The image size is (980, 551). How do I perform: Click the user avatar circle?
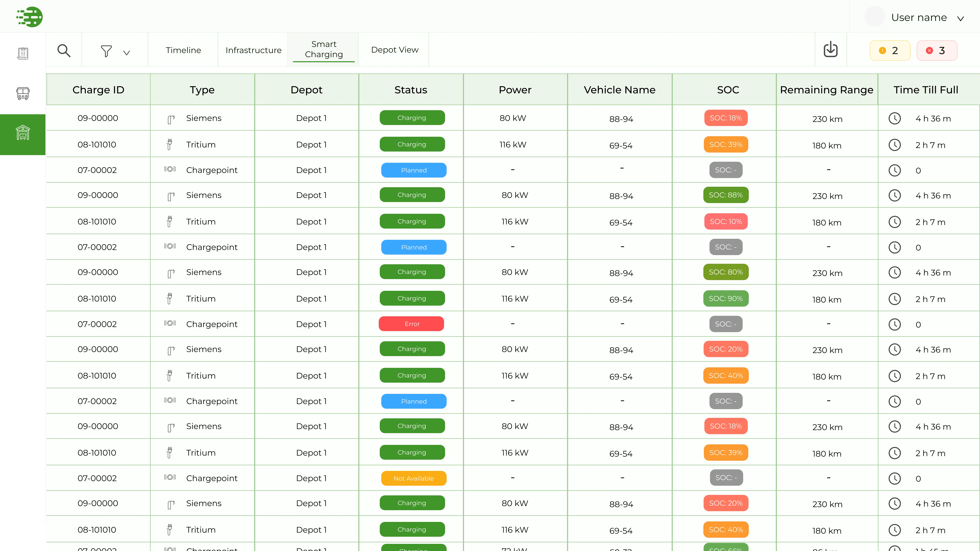pos(875,17)
